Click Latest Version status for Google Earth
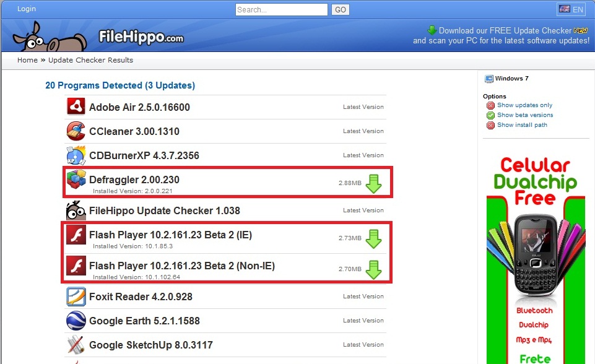 point(363,321)
